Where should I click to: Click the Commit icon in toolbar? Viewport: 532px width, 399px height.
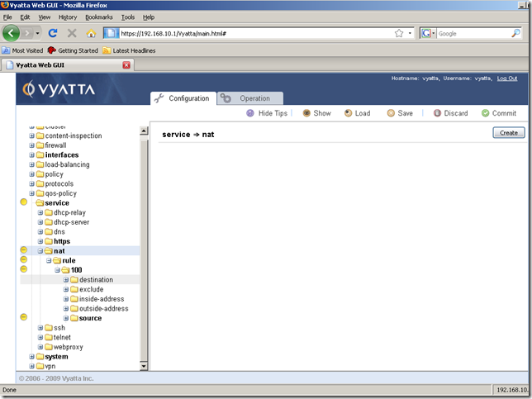[485, 113]
